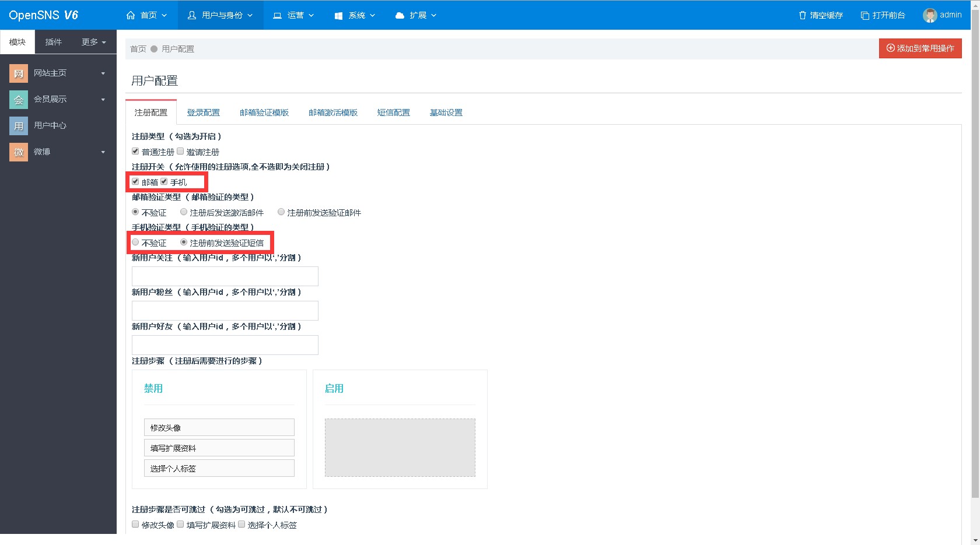Click the user icon beside 用户与身份
Screen dimensions: 980x545
(x=192, y=15)
